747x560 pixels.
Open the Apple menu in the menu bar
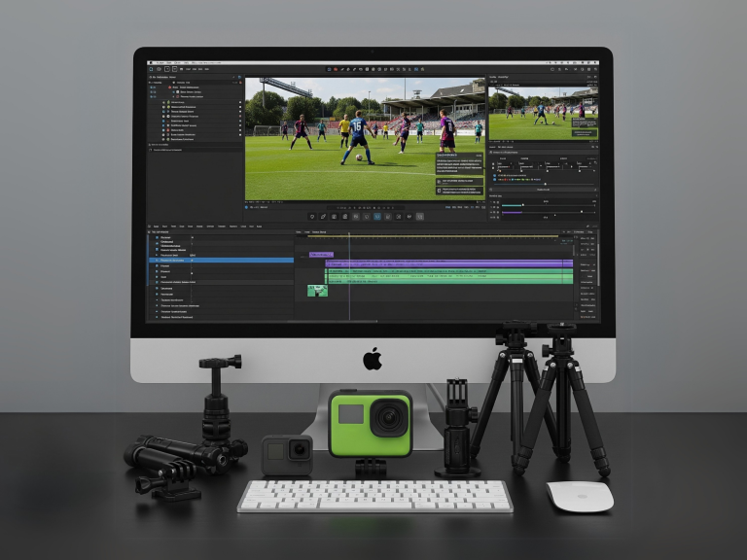click(x=151, y=62)
